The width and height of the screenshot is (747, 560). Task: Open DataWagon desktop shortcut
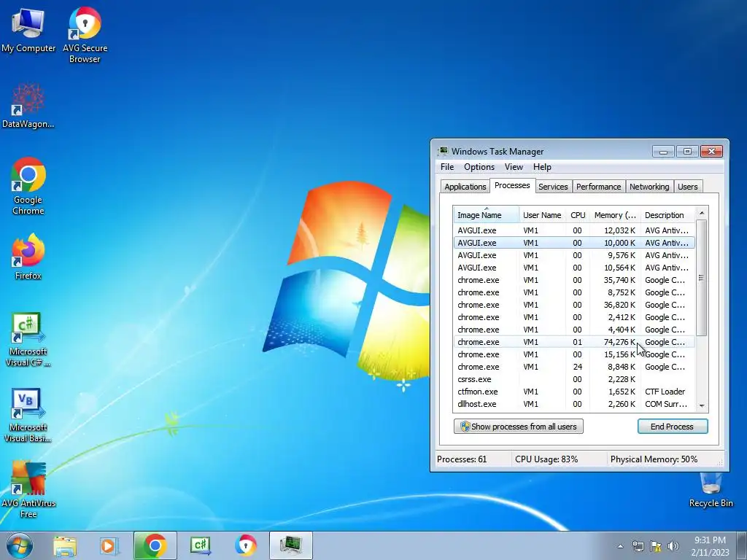pos(28,106)
